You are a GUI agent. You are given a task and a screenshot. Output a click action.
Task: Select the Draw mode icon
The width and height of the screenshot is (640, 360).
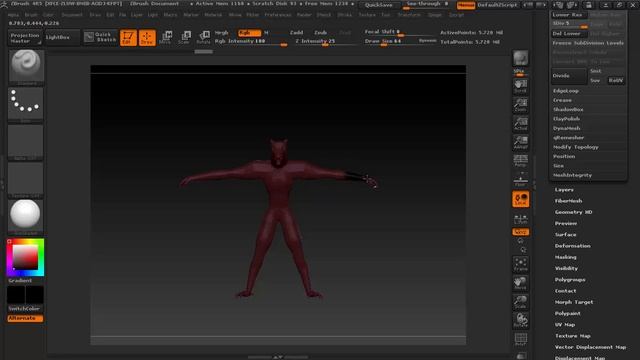point(147,38)
